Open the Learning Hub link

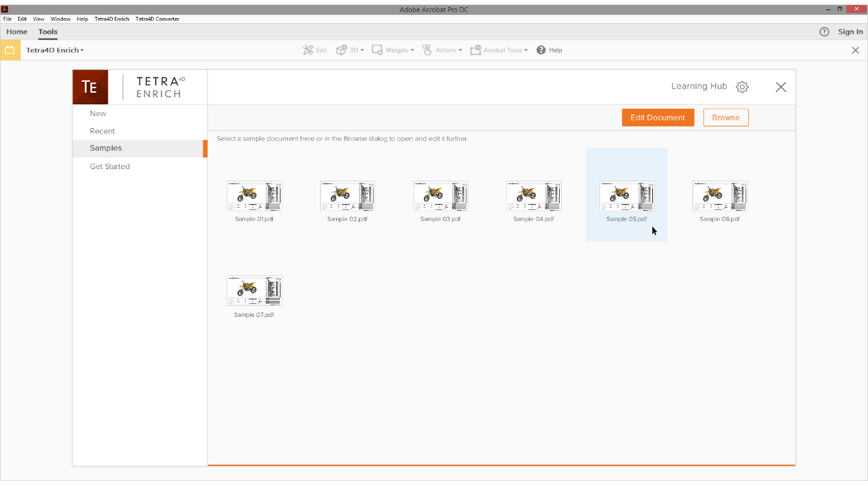click(x=699, y=86)
